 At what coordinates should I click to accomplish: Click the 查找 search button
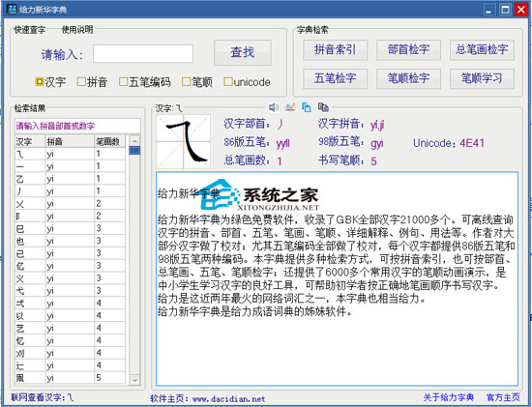tap(243, 52)
